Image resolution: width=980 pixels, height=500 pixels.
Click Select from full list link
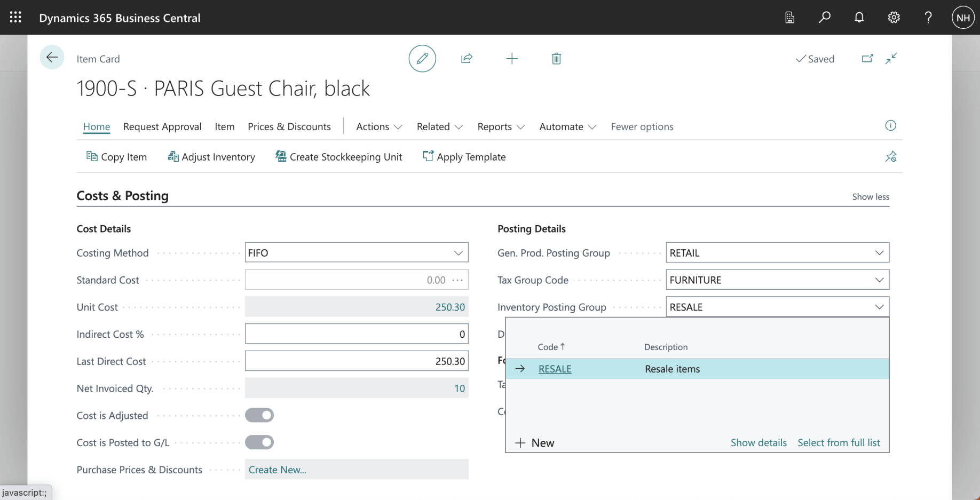839,442
